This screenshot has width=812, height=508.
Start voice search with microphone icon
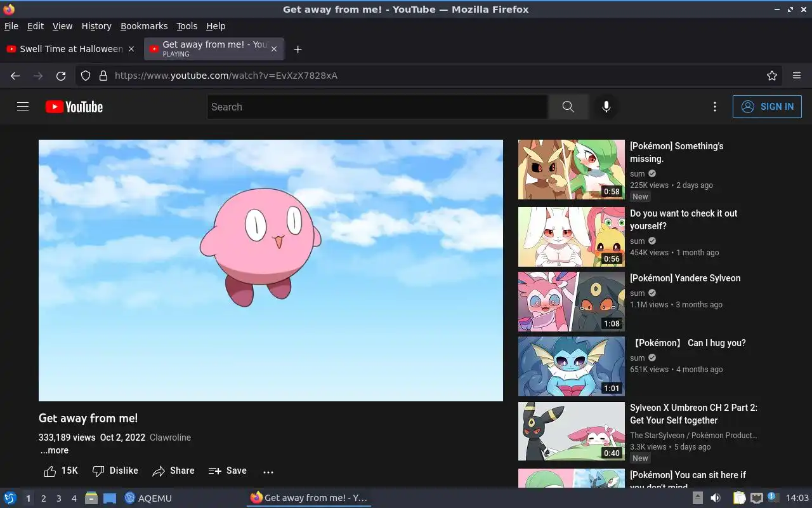(606, 107)
